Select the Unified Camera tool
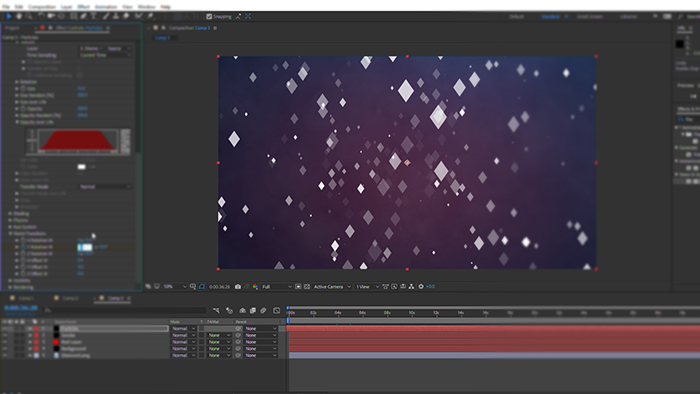 tap(51, 16)
